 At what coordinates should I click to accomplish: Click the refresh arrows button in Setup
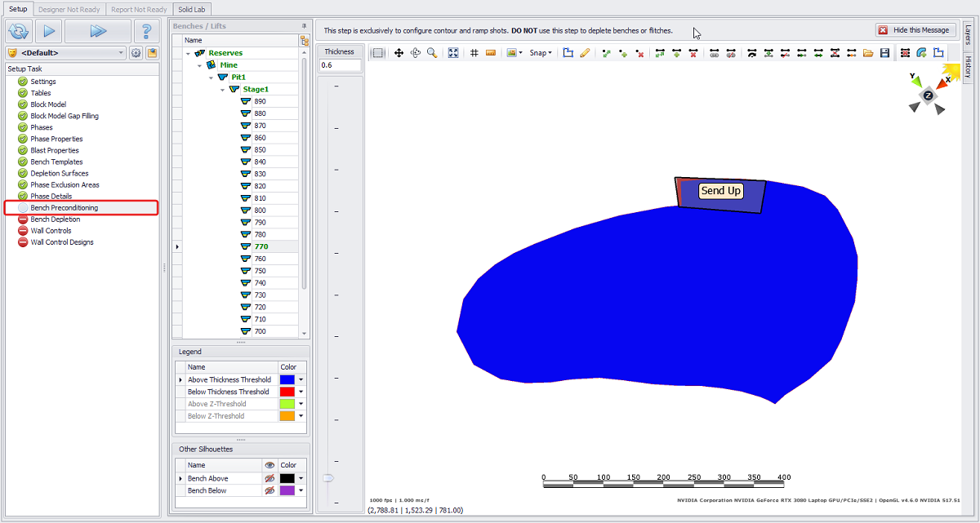[18, 31]
